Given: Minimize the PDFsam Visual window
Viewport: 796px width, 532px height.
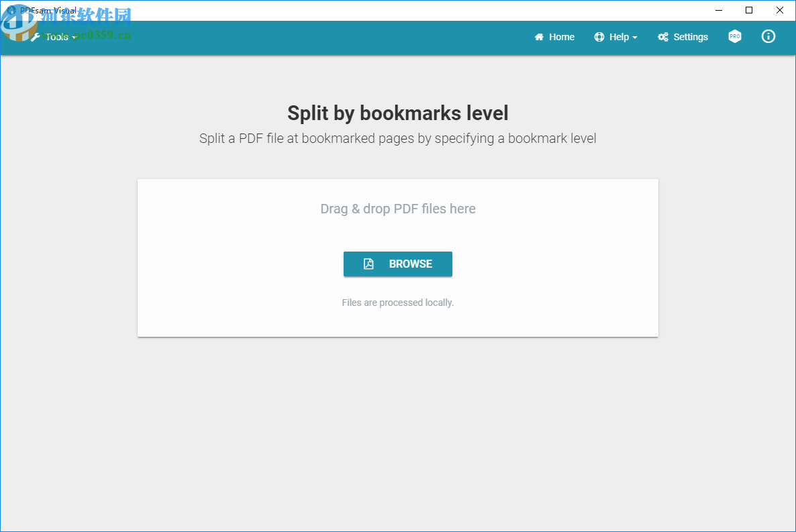Looking at the screenshot, I should pos(718,10).
